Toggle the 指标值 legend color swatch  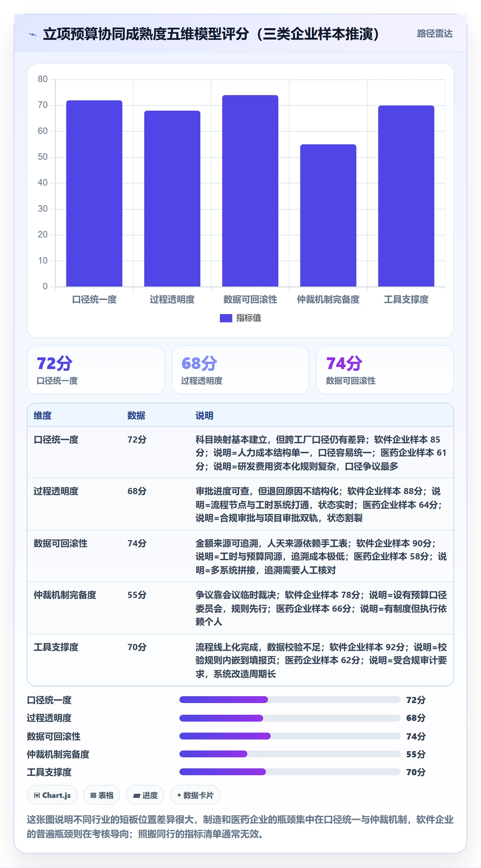[226, 318]
